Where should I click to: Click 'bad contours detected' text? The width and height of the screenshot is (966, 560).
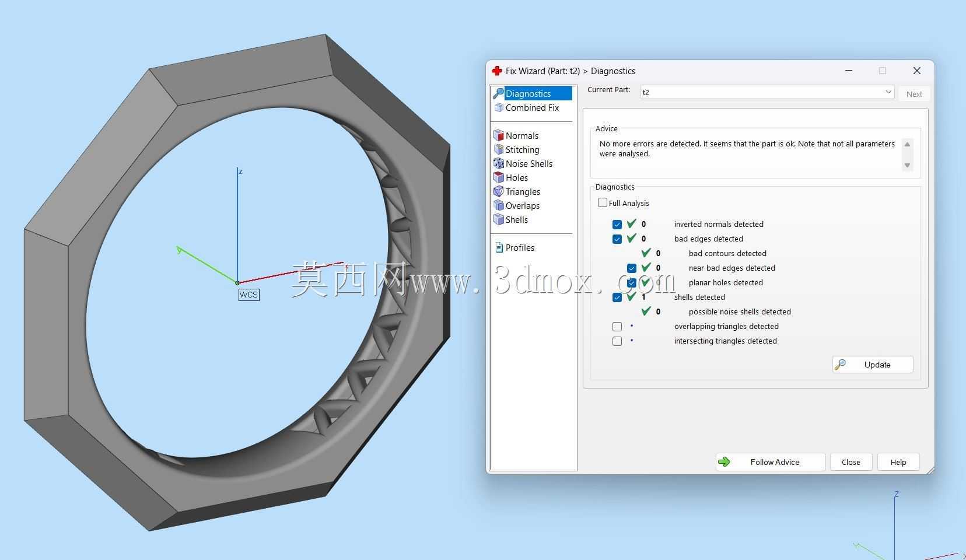(727, 254)
